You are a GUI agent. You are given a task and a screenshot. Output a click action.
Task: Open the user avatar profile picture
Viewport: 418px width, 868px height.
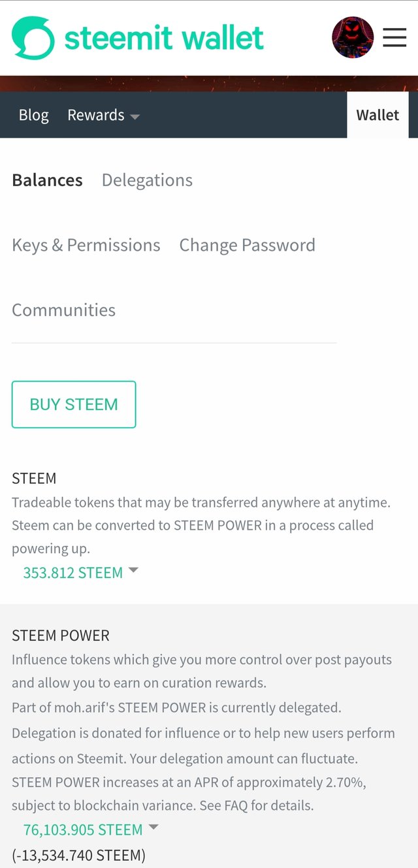coord(353,38)
